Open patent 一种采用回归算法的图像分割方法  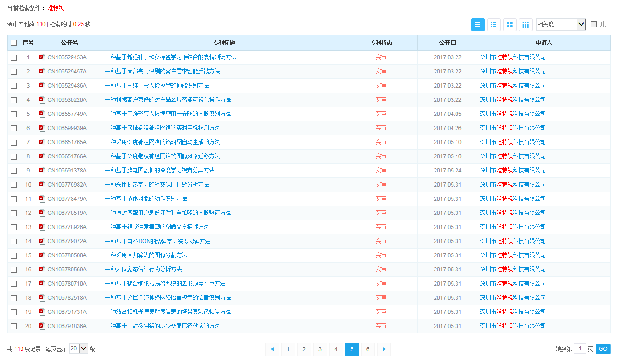coord(146,255)
